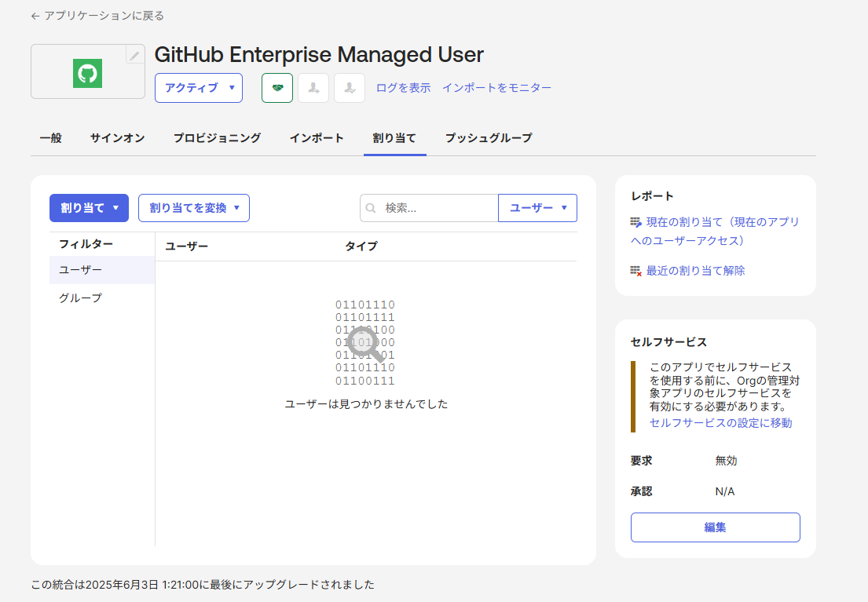Click the 編集 button in the self-service panel
Screen dimensions: 868x602
pyautogui.click(x=714, y=527)
